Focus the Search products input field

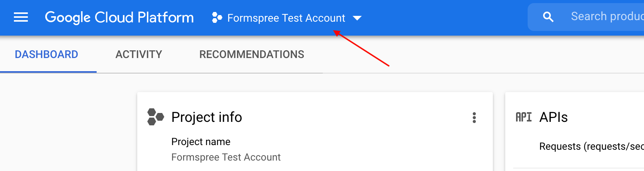[607, 17]
